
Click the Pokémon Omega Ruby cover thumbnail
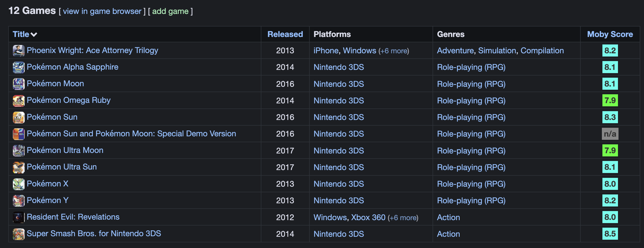[x=19, y=101]
